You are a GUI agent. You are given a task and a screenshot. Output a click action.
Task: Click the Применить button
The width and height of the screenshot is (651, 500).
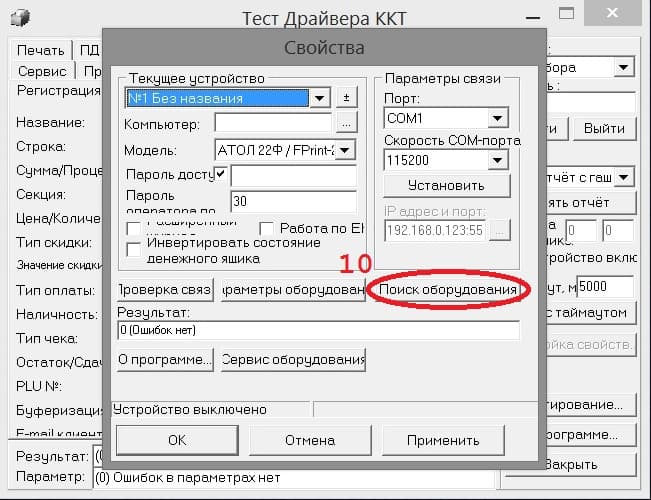(443, 440)
